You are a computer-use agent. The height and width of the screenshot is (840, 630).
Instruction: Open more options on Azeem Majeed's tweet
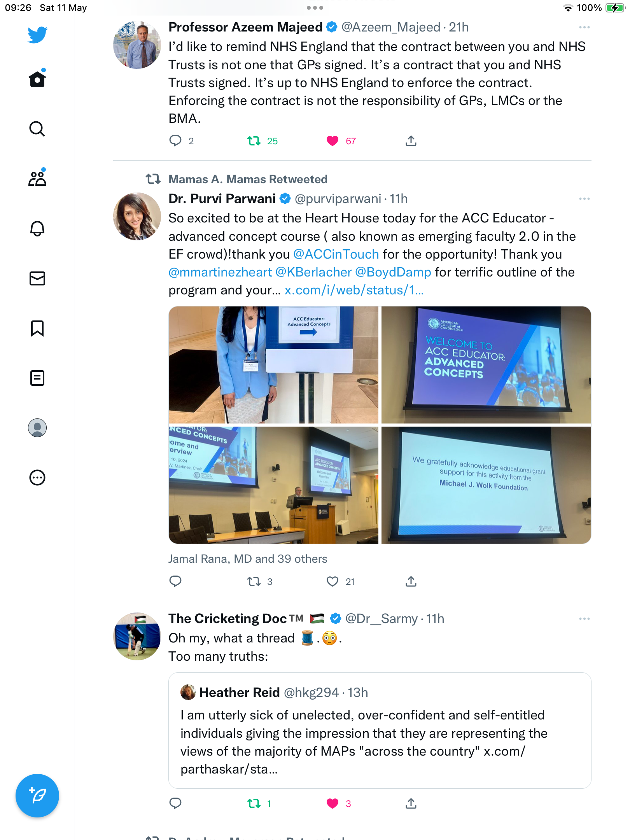tap(584, 27)
